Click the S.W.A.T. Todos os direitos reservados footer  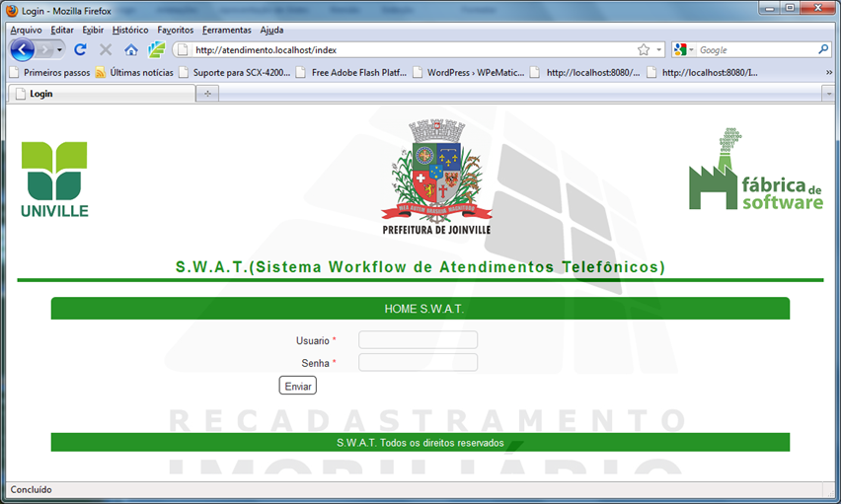(x=420, y=442)
